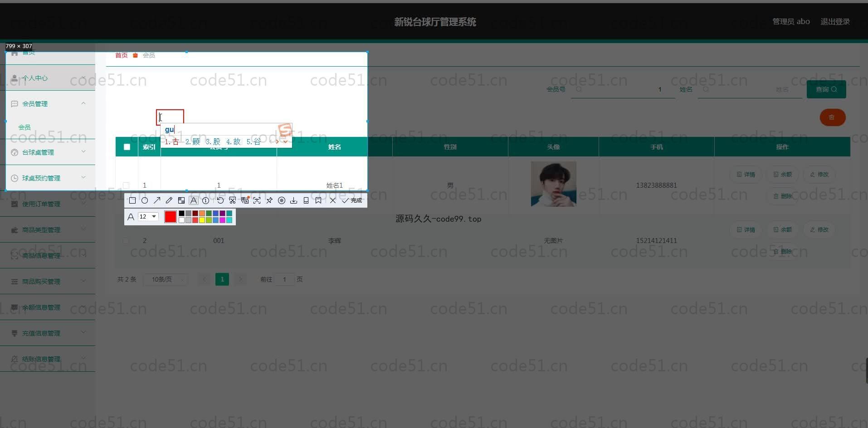Select the pencil freehand tool
The width and height of the screenshot is (868, 428).
tap(169, 200)
